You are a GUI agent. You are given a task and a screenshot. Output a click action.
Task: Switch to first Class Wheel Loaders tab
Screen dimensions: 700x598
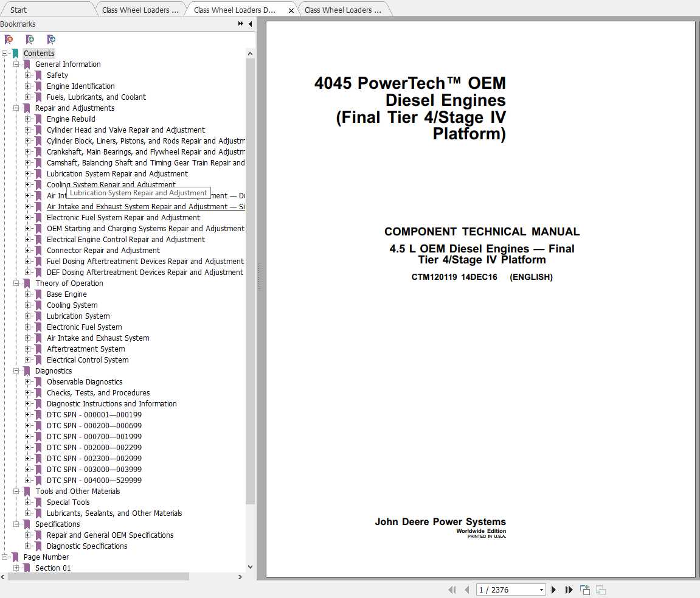coord(140,10)
